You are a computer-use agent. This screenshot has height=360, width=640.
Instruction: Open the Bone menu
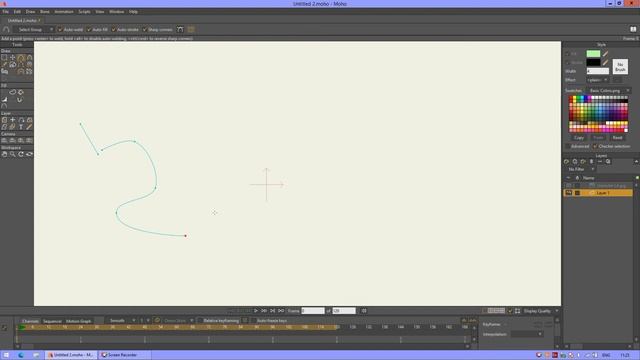click(44, 12)
